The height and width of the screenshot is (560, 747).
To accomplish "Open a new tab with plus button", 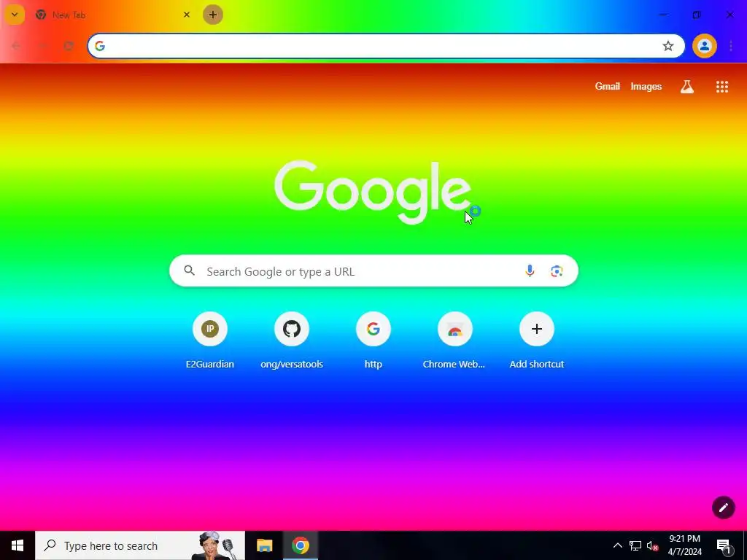I will click(x=212, y=15).
